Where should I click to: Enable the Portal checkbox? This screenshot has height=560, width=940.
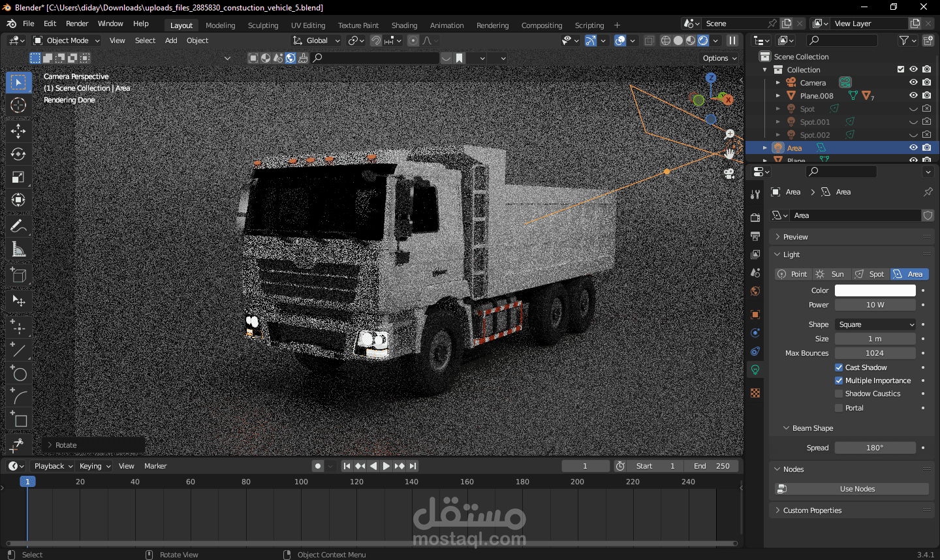pyautogui.click(x=839, y=408)
